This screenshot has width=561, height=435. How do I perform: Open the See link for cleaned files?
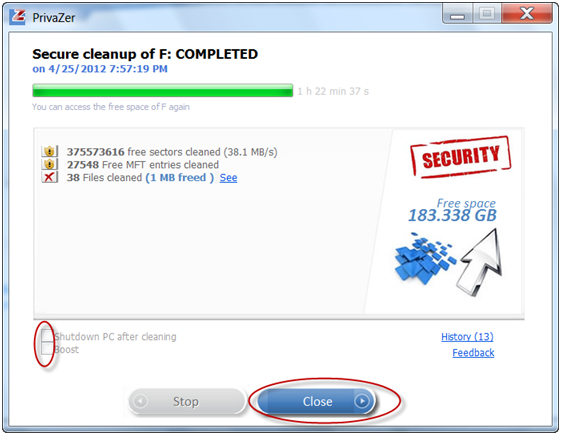click(x=228, y=178)
